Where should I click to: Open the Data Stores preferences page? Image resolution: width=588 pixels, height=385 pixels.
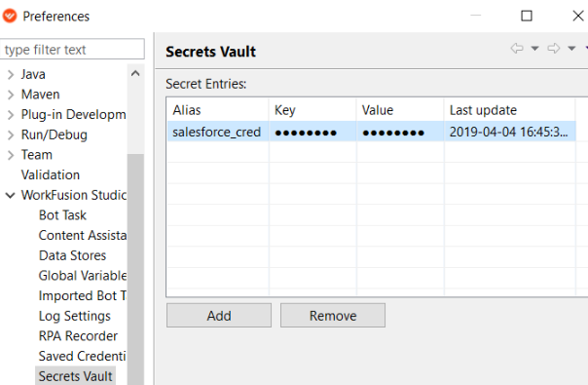click(72, 255)
